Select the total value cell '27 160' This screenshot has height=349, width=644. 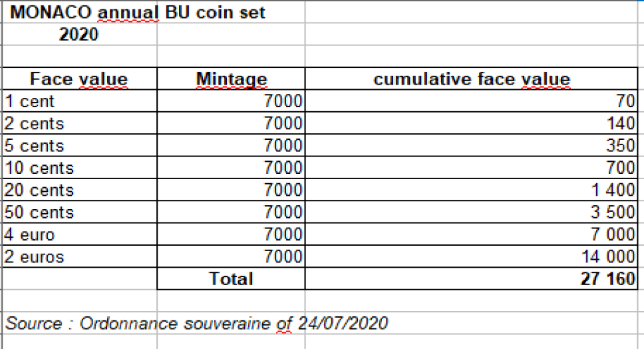[x=472, y=278]
